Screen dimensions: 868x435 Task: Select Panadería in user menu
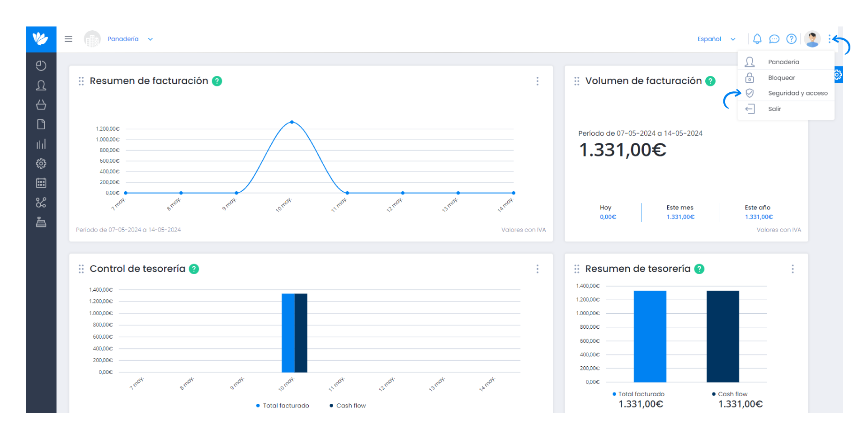click(786, 62)
